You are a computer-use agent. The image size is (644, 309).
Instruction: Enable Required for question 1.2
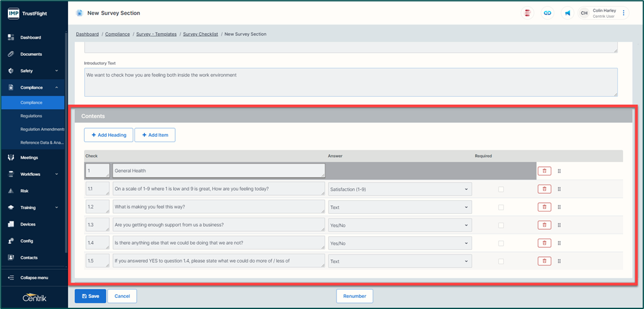click(x=501, y=207)
